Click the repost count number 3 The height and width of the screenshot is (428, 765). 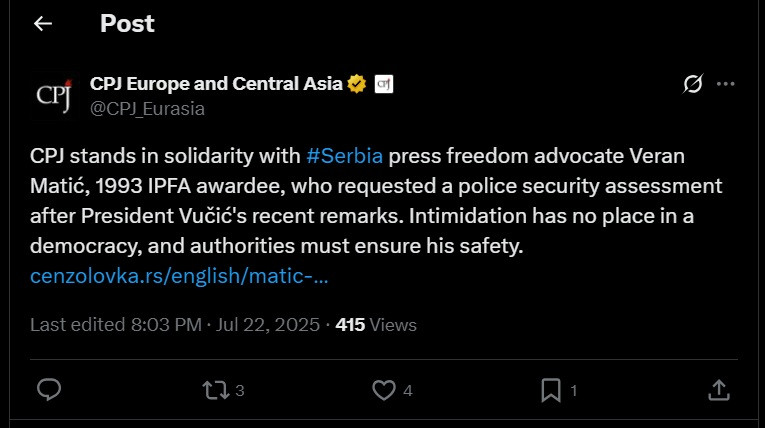click(240, 390)
